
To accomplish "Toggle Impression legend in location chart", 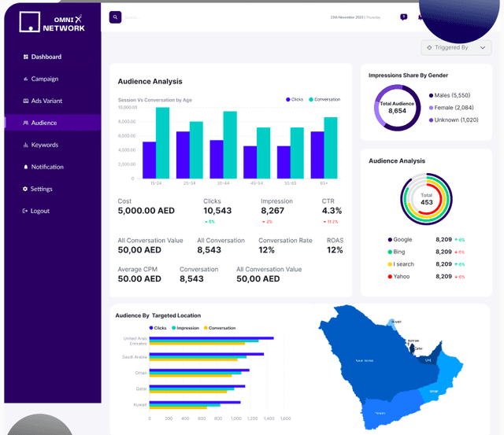I will coord(186,327).
